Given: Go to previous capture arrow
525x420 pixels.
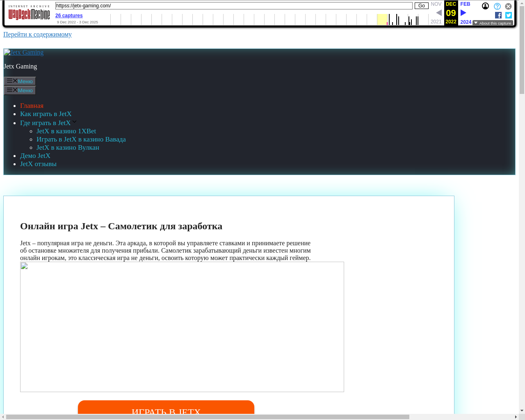Looking at the screenshot, I should (x=438, y=13).
